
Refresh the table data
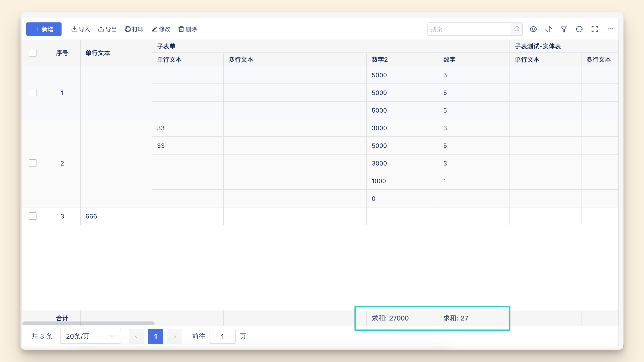click(x=579, y=29)
